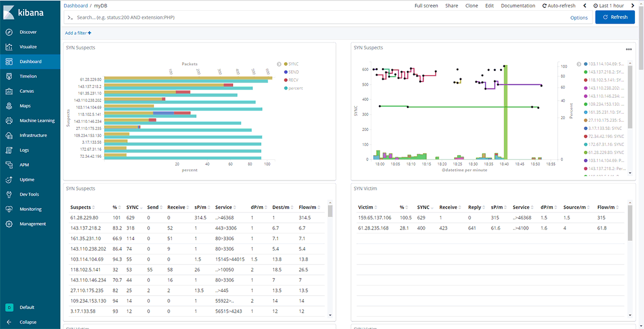The width and height of the screenshot is (644, 329).
Task: Click Share in the top menu
Action: click(x=451, y=6)
